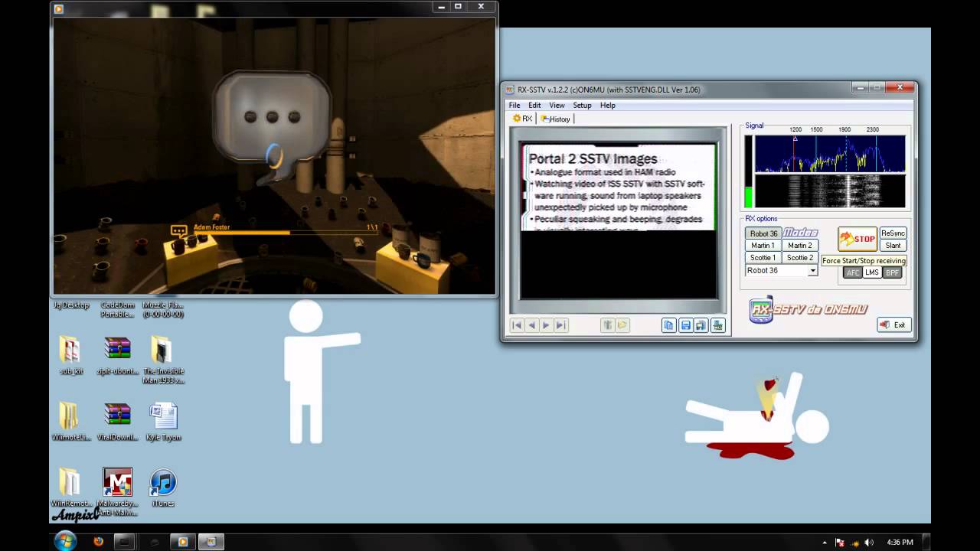Screen dimensions: 980x551
Task: Click the waterfall signal display
Action: (x=830, y=191)
